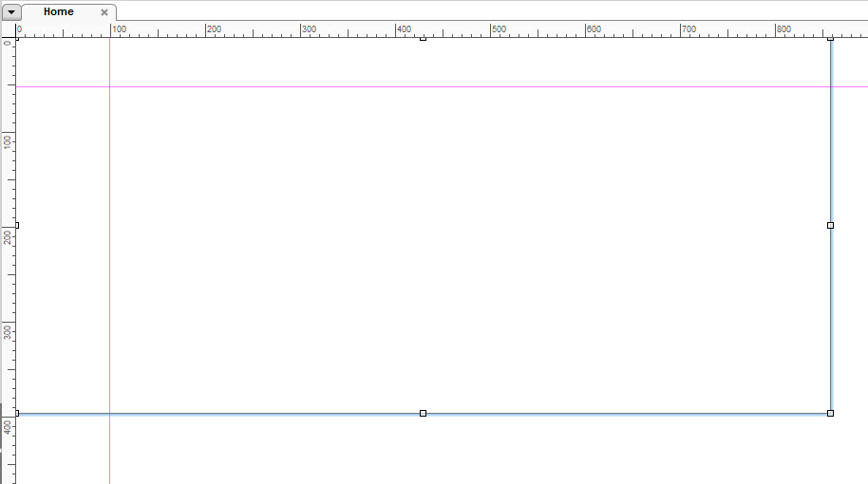Click the 800 mark on the horizontal ruler
Image resolution: width=868 pixels, height=484 pixels.
point(776,29)
